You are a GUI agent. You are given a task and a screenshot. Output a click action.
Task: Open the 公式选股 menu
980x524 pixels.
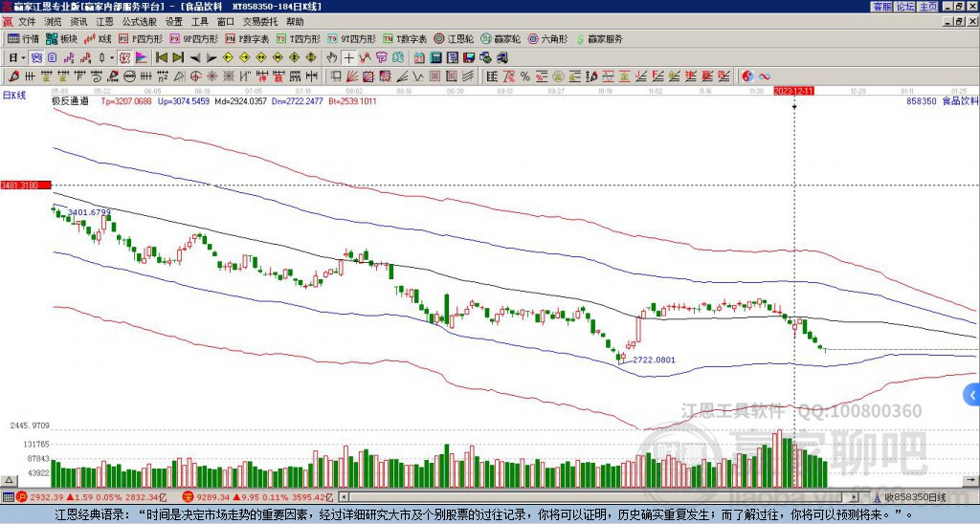139,22
